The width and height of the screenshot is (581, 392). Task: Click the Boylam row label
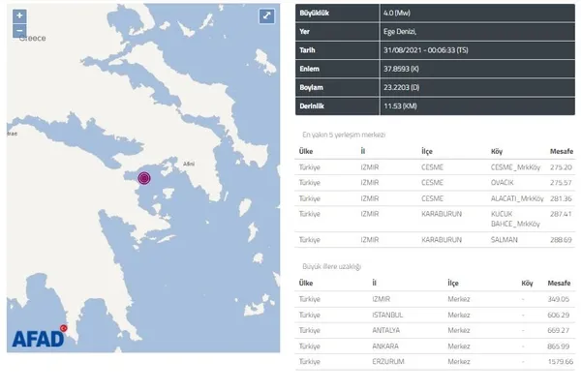[311, 87]
